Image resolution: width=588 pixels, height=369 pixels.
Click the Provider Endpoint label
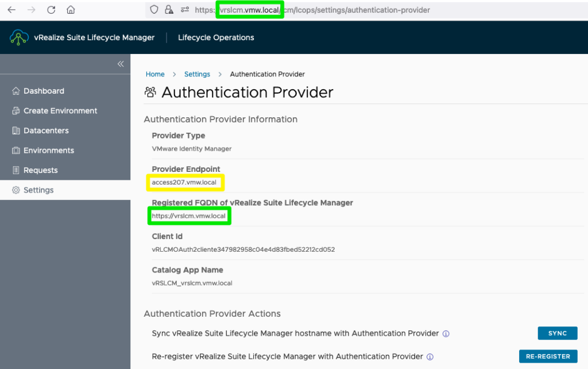tap(186, 169)
